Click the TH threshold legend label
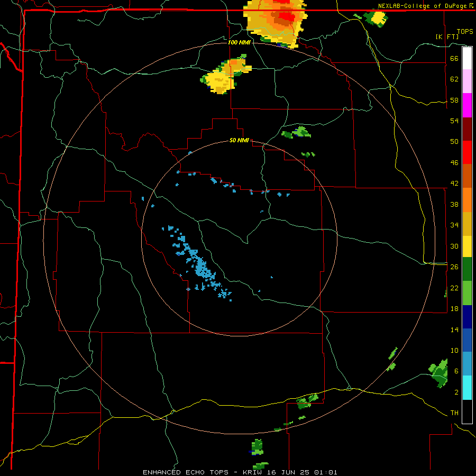This screenshot has width=476, height=476. (x=454, y=413)
